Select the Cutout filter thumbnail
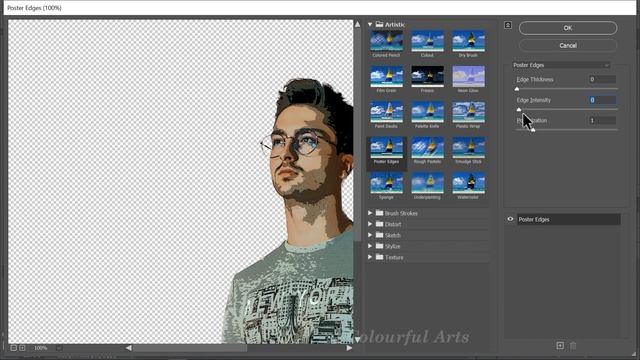This screenshot has width=640, height=360. pos(427,41)
